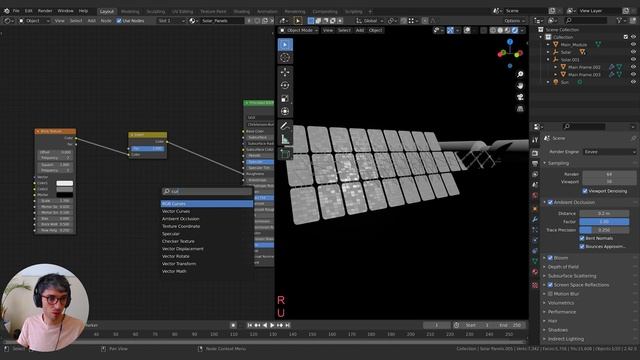Click the Color1 white swatch on brick node
Screen dimensions: 640x360
64,183
